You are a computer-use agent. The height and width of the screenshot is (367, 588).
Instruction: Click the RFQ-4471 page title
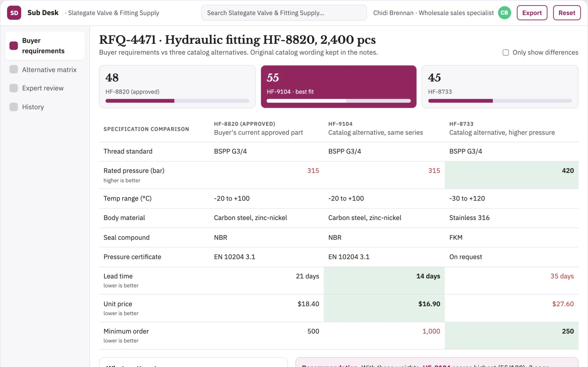click(x=237, y=40)
